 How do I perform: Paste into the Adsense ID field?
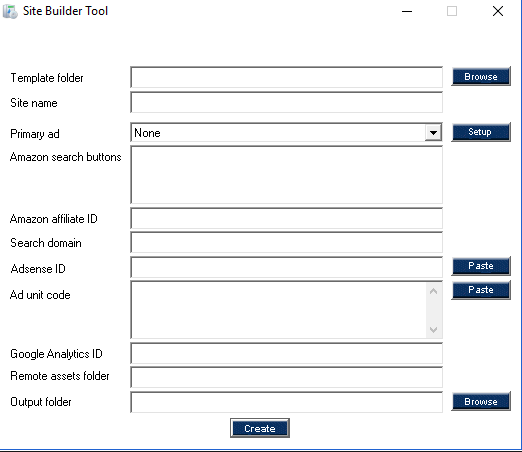481,266
